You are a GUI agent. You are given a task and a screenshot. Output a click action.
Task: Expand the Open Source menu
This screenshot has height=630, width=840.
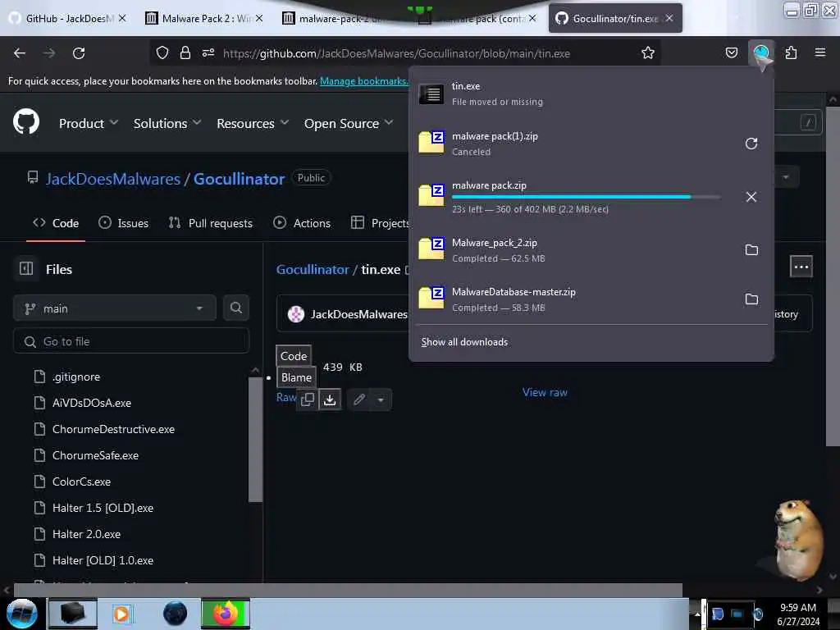coord(348,123)
